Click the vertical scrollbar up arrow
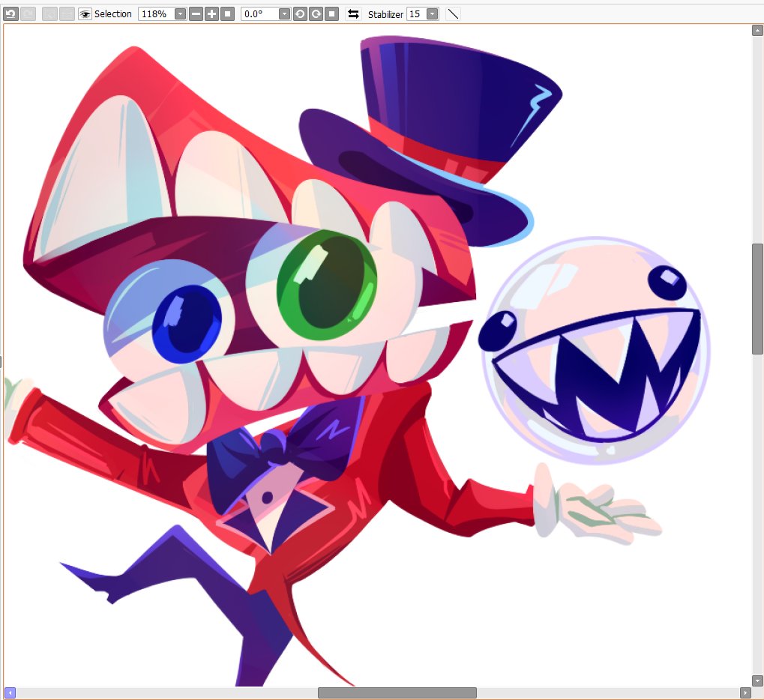This screenshot has height=700, width=764. (757, 30)
